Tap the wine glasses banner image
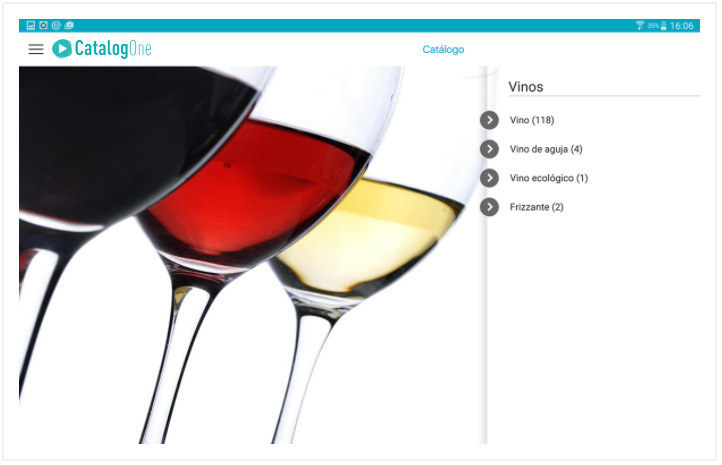 253,255
